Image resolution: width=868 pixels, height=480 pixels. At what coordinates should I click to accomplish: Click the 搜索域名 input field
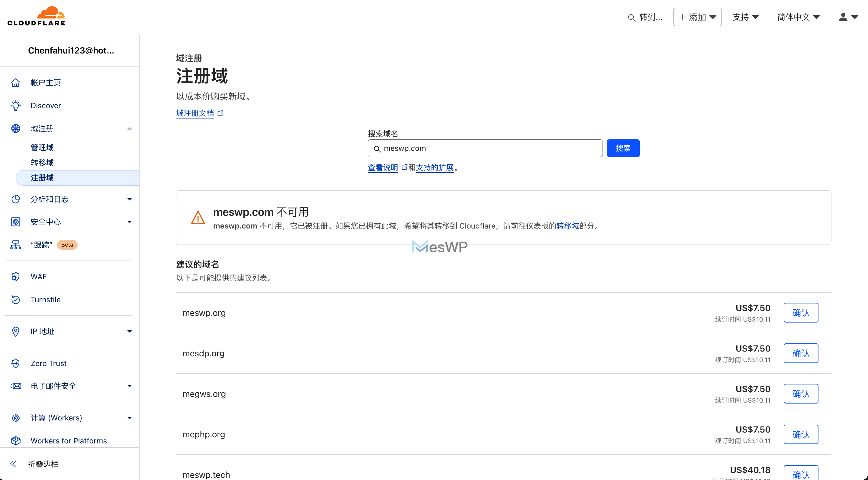tap(485, 148)
